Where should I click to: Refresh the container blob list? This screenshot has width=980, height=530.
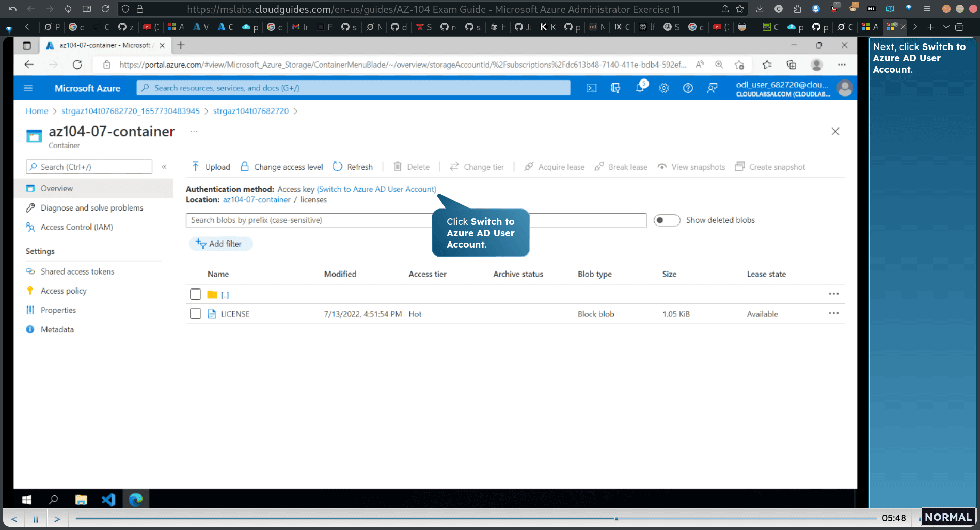[353, 167]
